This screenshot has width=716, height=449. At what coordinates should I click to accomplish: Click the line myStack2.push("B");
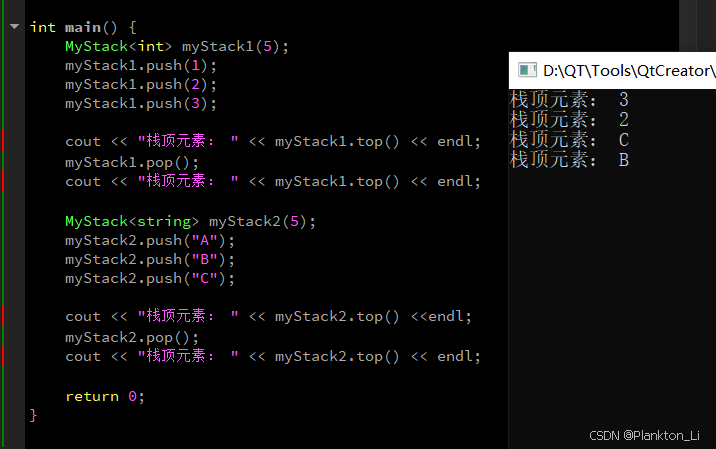point(150,259)
